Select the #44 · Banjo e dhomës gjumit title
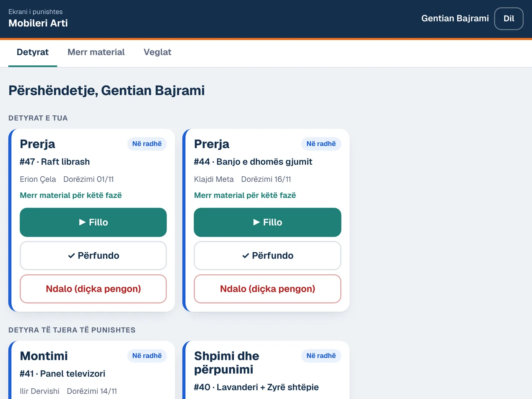This screenshot has height=399, width=532. (x=253, y=162)
